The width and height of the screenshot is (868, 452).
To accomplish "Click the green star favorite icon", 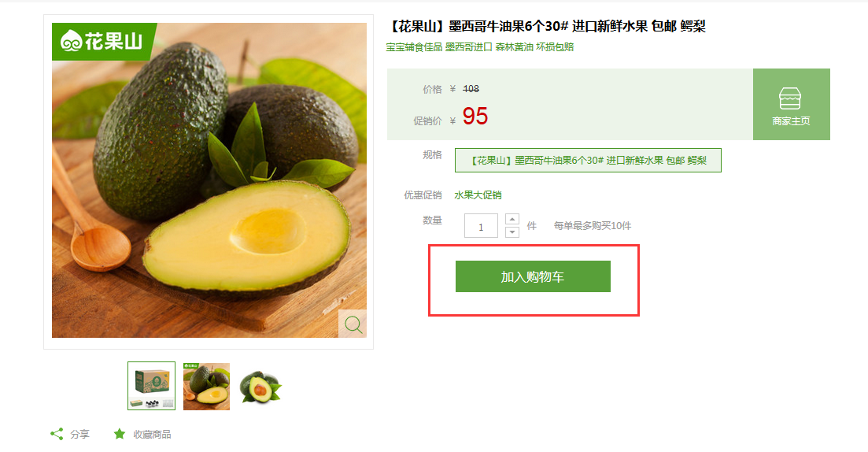I will (x=119, y=434).
